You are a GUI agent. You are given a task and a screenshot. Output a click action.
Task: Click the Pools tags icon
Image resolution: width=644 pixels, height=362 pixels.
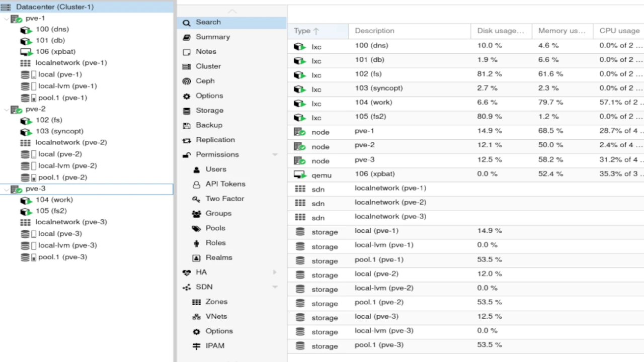(196, 228)
